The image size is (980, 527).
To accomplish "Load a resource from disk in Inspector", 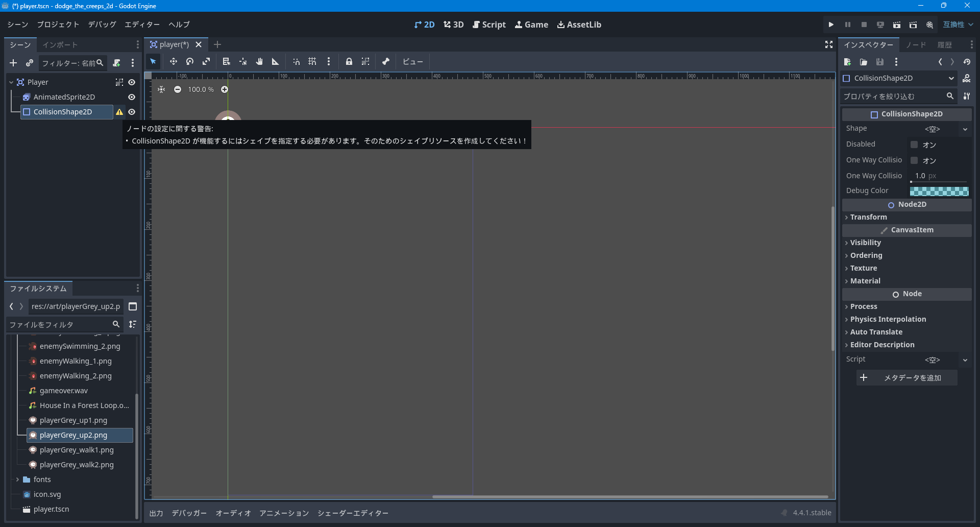I will tap(864, 62).
